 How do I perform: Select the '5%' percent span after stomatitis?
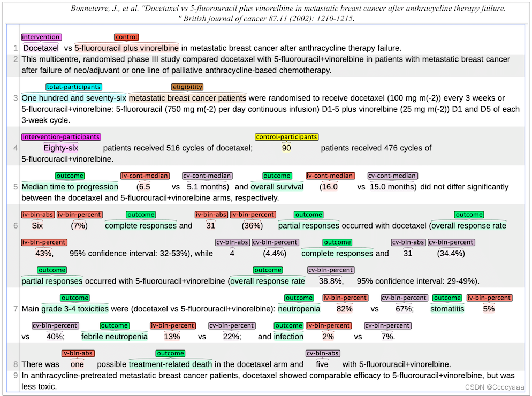pyautogui.click(x=489, y=309)
